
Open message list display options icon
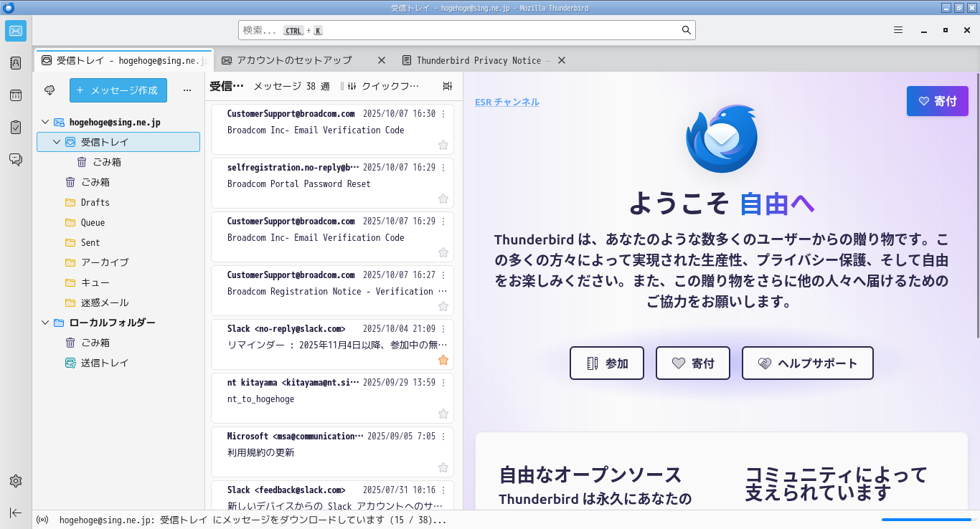448,86
